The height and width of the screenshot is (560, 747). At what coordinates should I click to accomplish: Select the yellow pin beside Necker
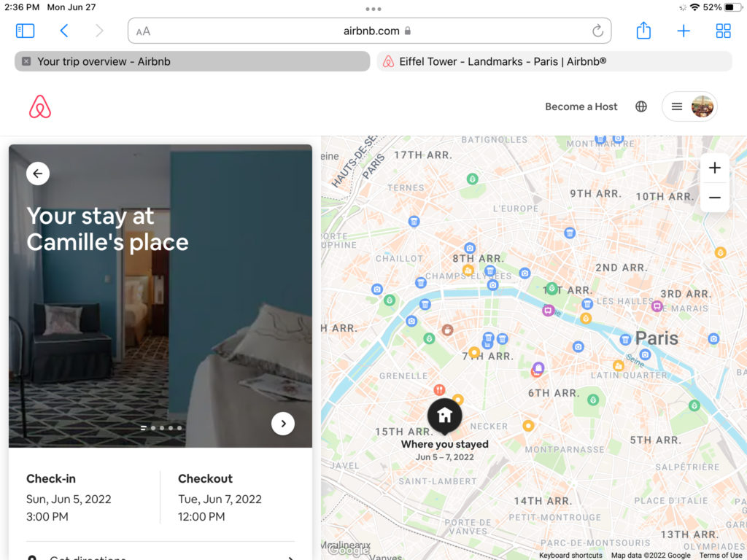528,426
